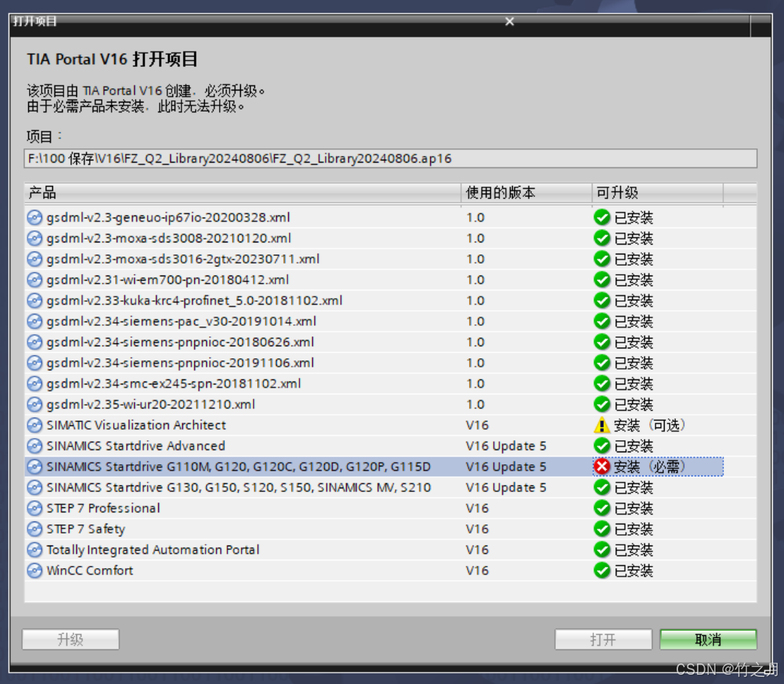Click the product icon beside STEP 7 Safety

coord(35,529)
